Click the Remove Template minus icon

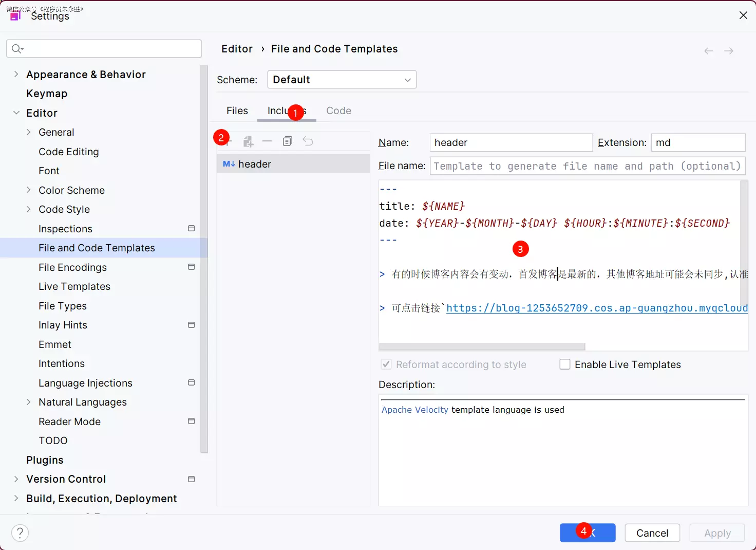coord(267,141)
